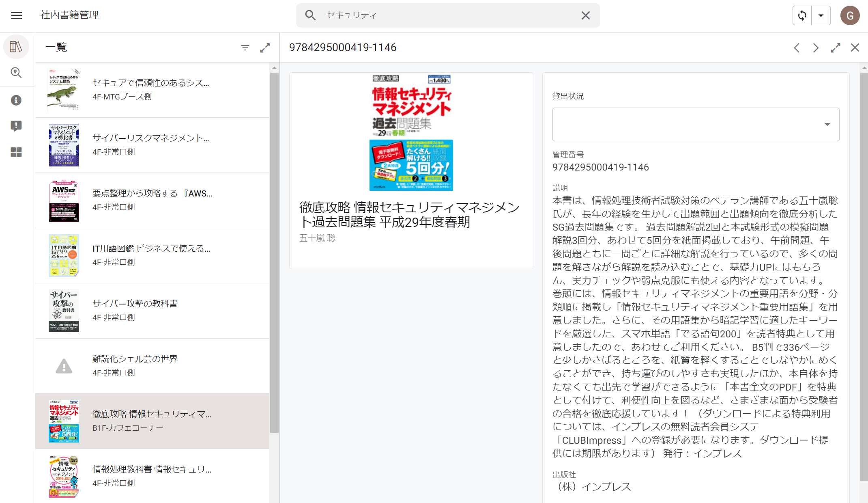The height and width of the screenshot is (503, 868).
Task: Open the 貸出状況 dropdown
Action: [696, 124]
